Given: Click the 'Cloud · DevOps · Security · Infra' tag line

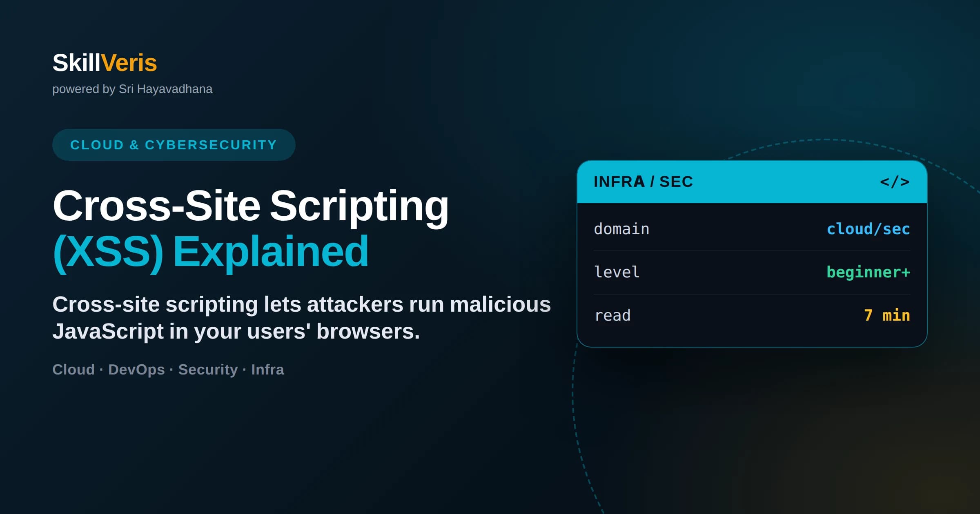Looking at the screenshot, I should pos(168,370).
